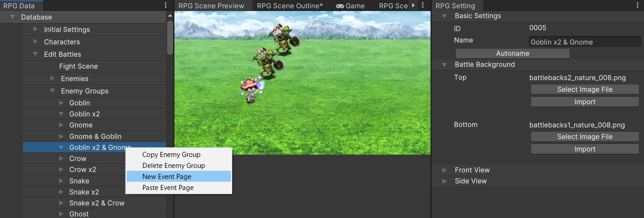The height and width of the screenshot is (218, 644).
Task: Expand the Crow group arrow
Action: pyautogui.click(x=61, y=158)
